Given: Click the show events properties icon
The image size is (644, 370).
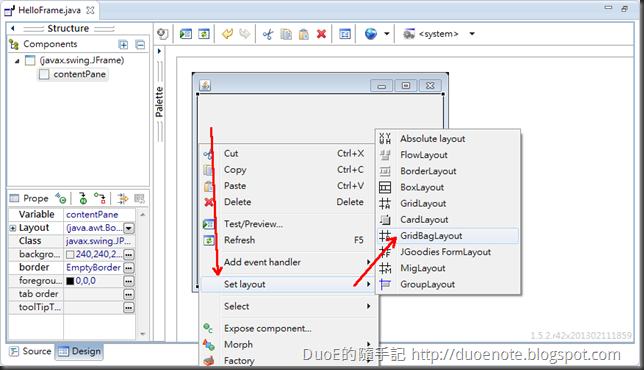Looking at the screenshot, I should (x=61, y=199).
